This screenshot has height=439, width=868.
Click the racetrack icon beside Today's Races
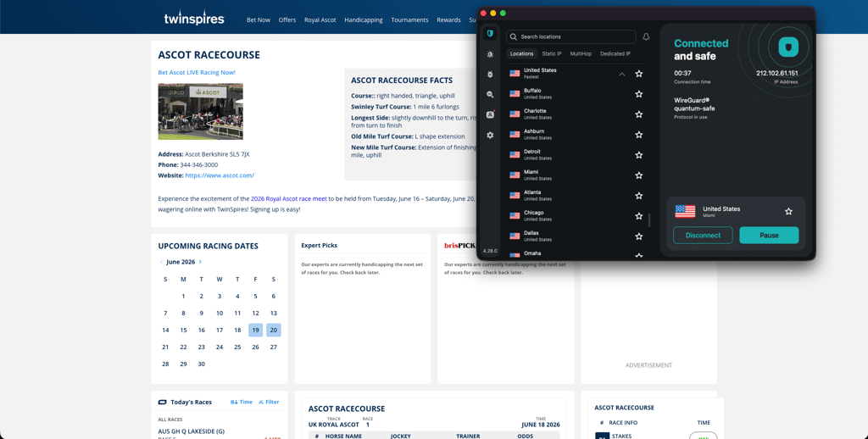pyautogui.click(x=162, y=402)
